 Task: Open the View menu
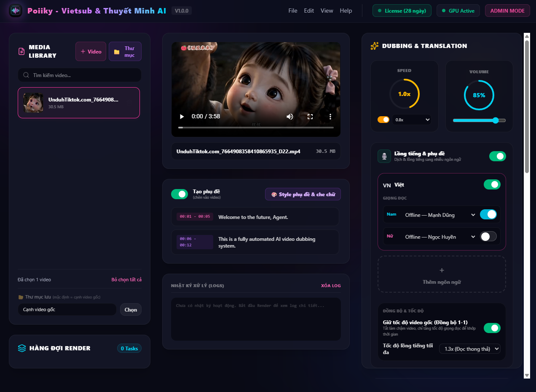click(x=327, y=11)
